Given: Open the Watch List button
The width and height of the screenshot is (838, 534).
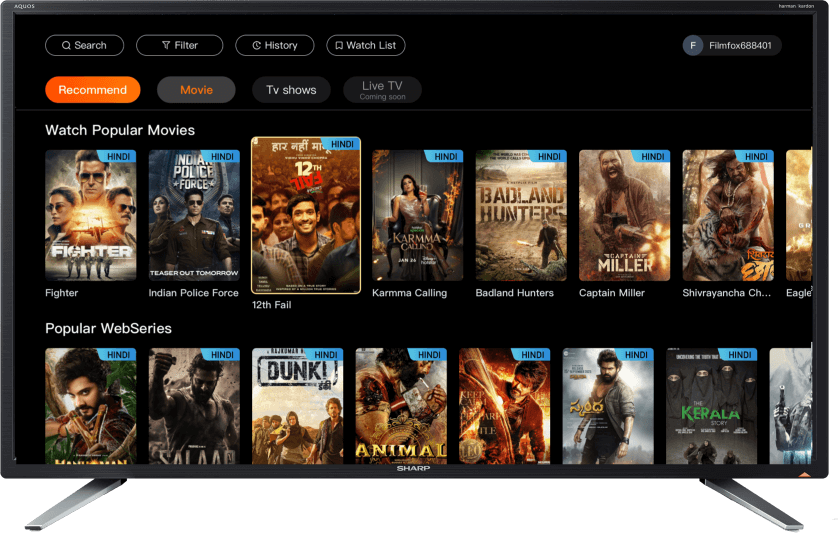Looking at the screenshot, I should pyautogui.click(x=366, y=45).
